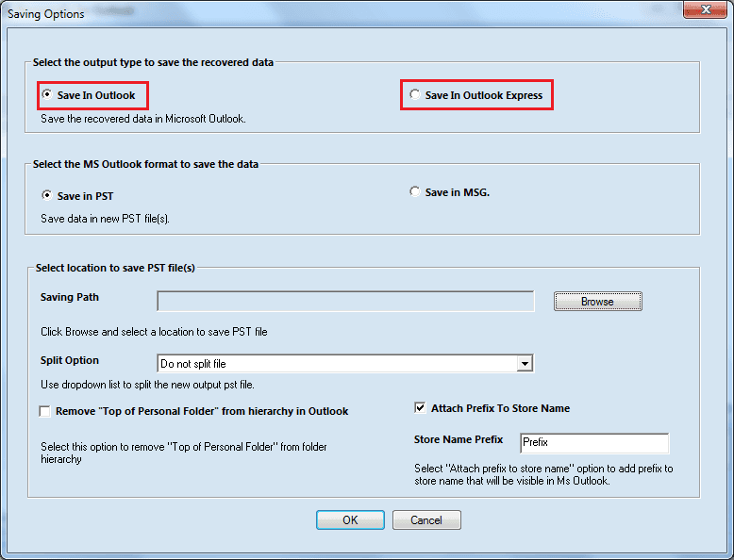
Task: Click into the Store Name Prefix field
Action: (594, 443)
